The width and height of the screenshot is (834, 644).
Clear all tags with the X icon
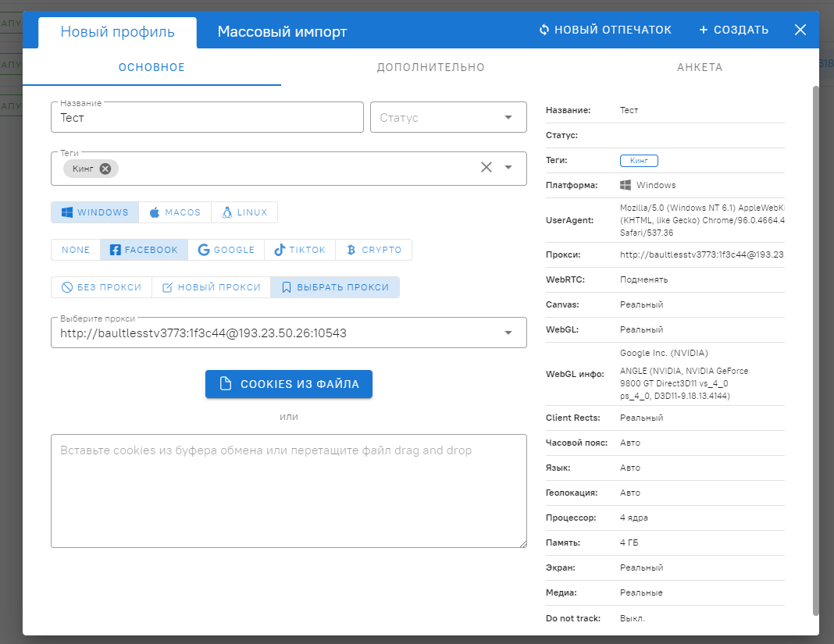tap(486, 168)
